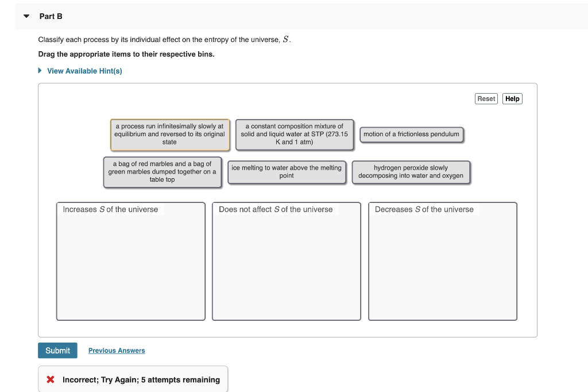588x392 pixels.
Task: Select the infinitesimally slow reversible process tile
Action: tap(170, 134)
